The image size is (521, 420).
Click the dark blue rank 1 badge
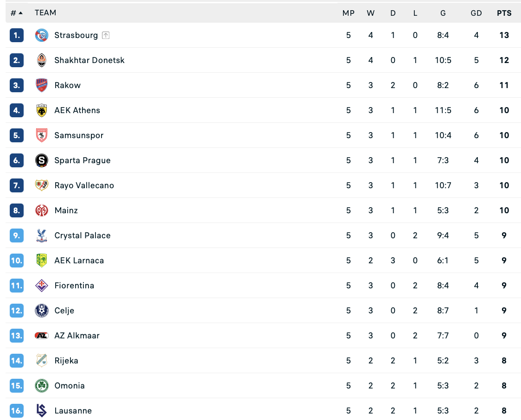click(17, 35)
